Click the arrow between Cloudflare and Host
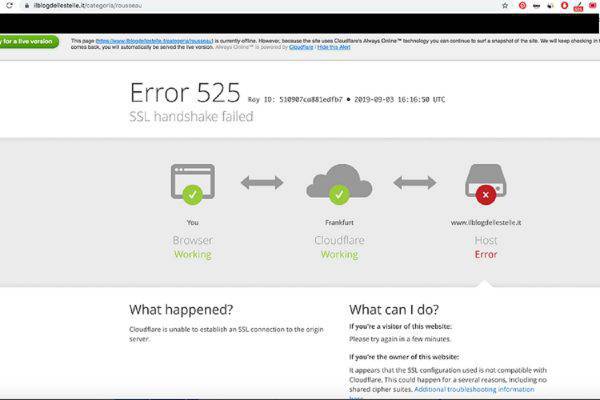Viewport: 600px width, 400px height. click(413, 182)
